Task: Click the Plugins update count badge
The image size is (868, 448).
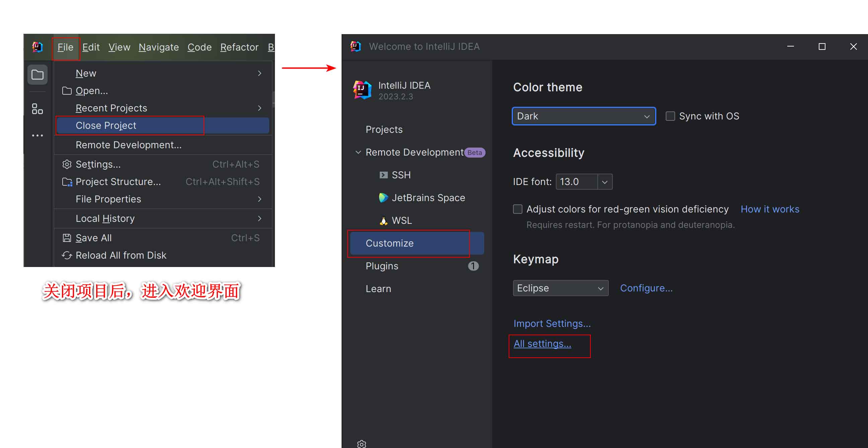Action: [473, 266]
